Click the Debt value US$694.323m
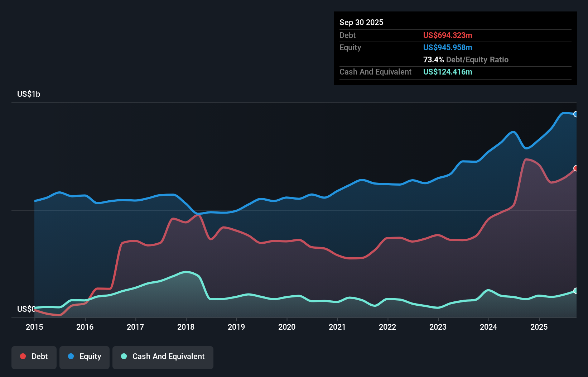Image resolution: width=588 pixels, height=377 pixels. 448,35
